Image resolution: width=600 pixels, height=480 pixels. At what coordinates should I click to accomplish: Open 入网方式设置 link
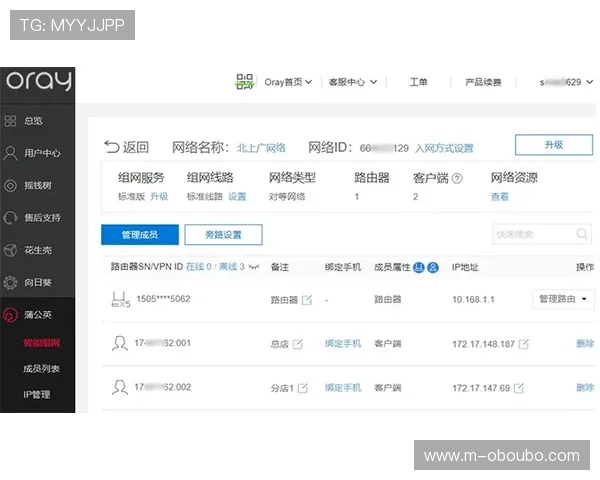[x=444, y=148]
